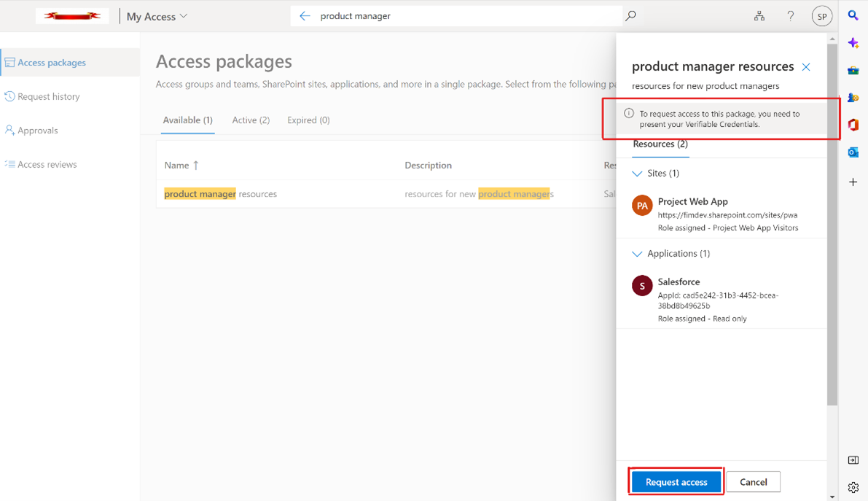Open the organization chart icon in header
This screenshot has height=501, width=868.
pos(759,15)
